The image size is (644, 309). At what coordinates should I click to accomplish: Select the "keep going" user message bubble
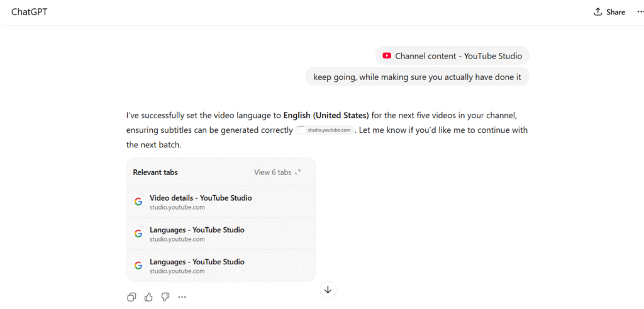417,77
